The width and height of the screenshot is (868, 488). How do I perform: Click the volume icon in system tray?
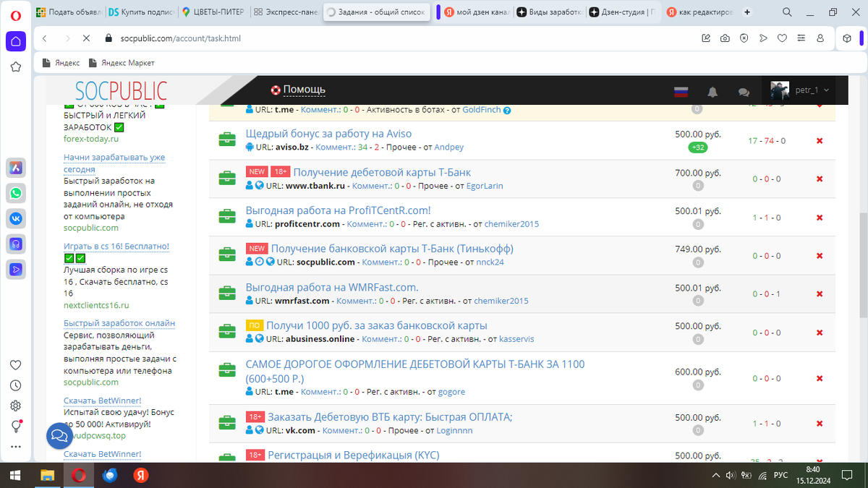click(731, 475)
